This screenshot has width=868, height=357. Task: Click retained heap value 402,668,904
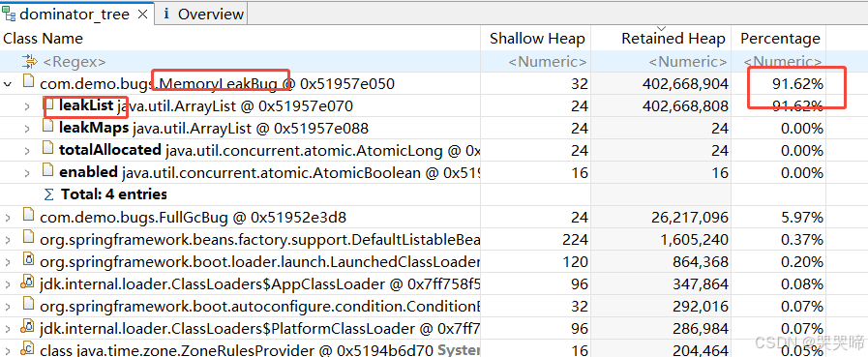[685, 84]
